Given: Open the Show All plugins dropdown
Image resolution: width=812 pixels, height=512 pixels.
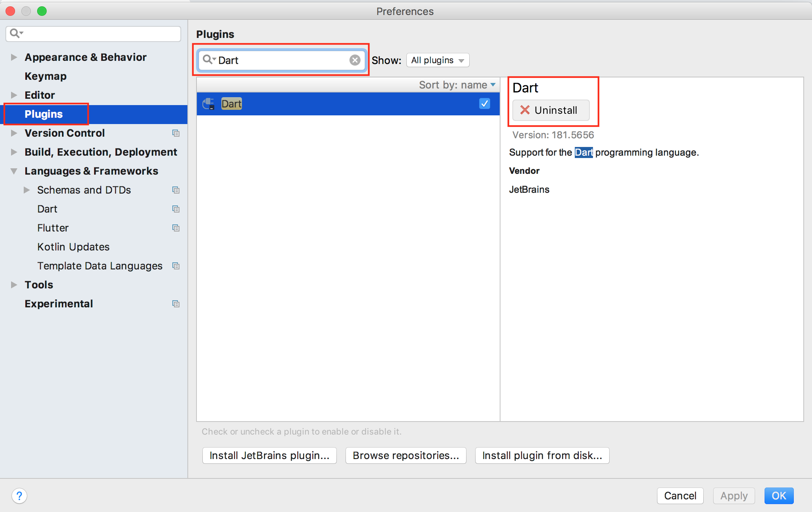Looking at the screenshot, I should tap(438, 60).
